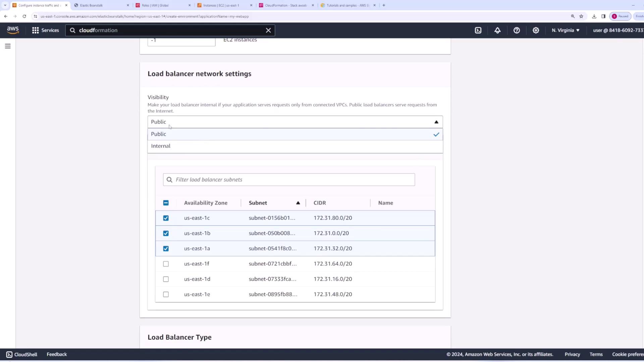Open the settings gear icon
The height and width of the screenshot is (362, 644).
536,30
